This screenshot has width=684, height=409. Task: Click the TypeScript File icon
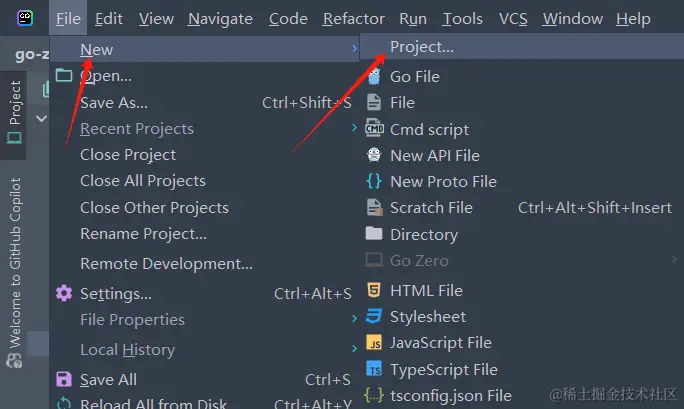[x=374, y=369]
